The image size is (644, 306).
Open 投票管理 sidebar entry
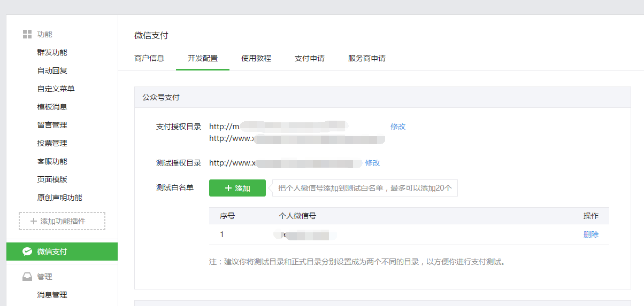coord(52,143)
